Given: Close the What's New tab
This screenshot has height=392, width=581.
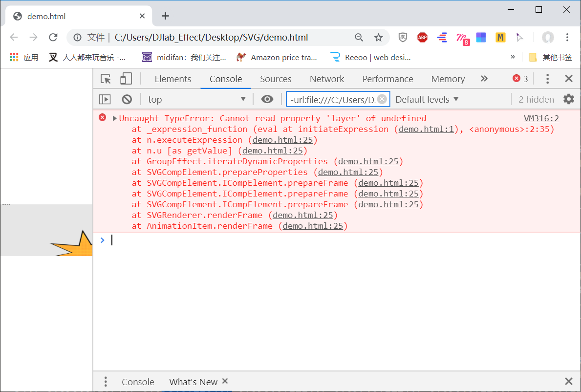Looking at the screenshot, I should point(225,381).
